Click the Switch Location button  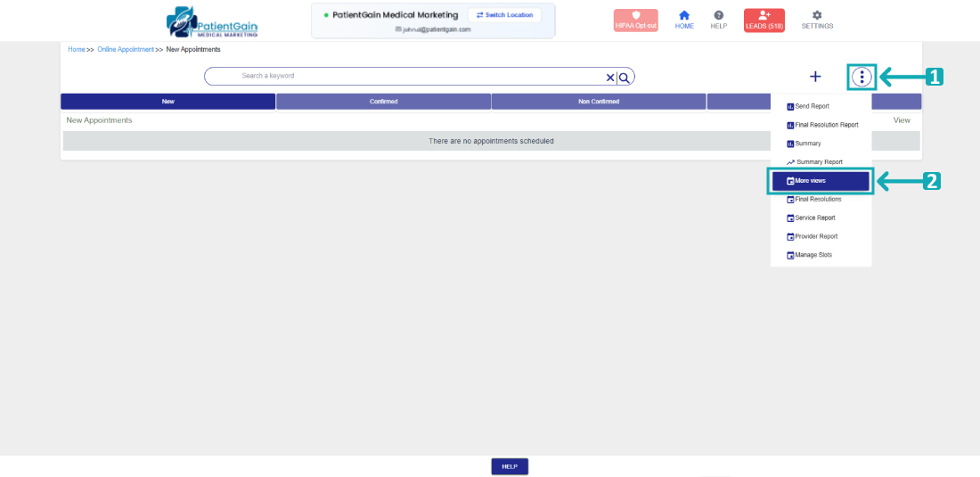click(504, 15)
